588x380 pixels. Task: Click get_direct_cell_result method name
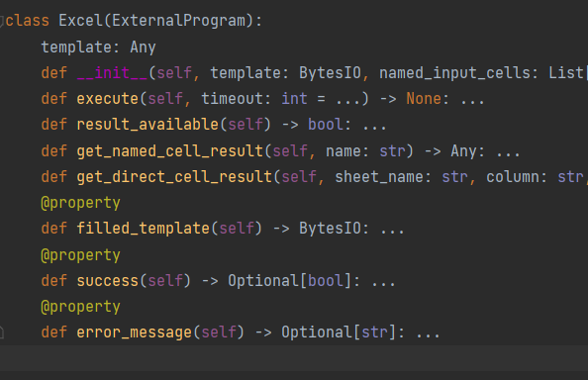coord(174,177)
